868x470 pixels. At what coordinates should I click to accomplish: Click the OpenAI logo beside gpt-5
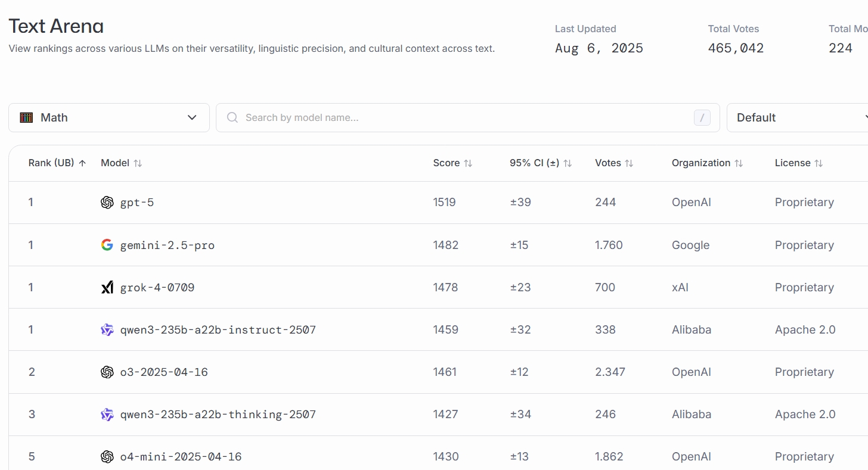(107, 203)
